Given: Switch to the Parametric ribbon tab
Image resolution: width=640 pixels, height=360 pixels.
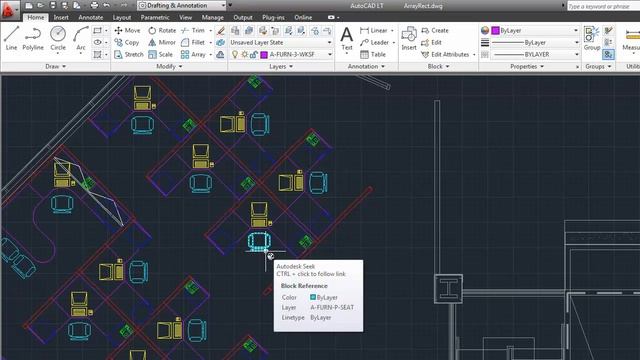Looking at the screenshot, I should point(155,18).
